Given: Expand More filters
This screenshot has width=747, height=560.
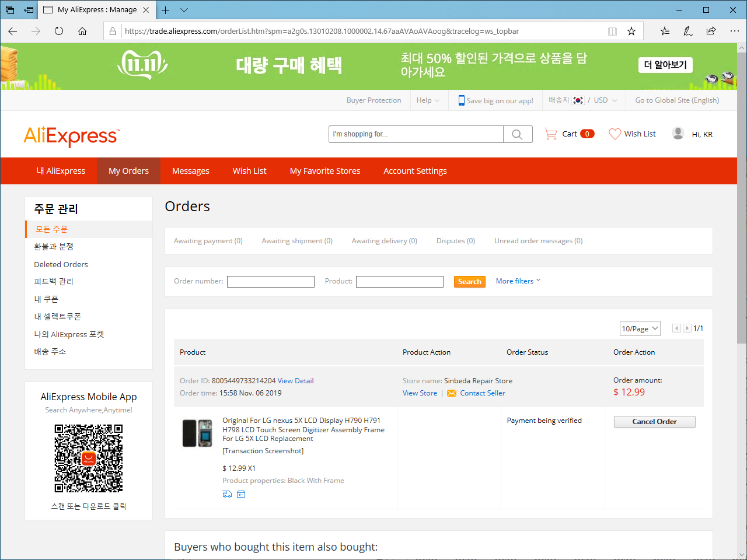Looking at the screenshot, I should [518, 281].
